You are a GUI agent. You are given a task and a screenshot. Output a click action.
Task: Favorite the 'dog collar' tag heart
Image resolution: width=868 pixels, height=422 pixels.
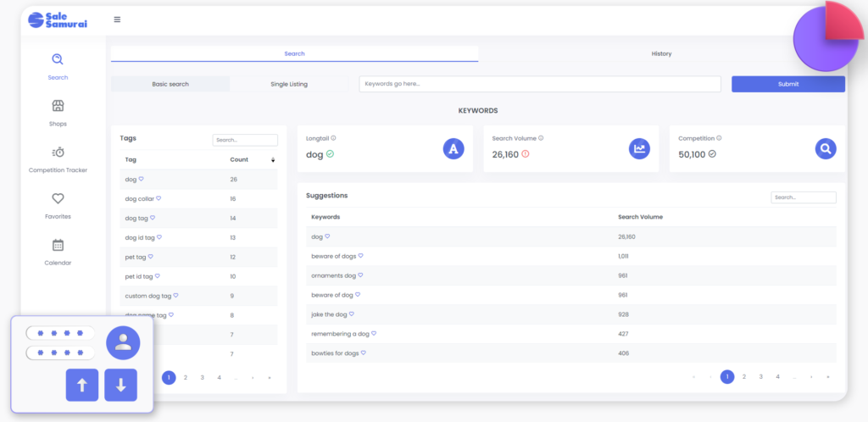coord(159,198)
